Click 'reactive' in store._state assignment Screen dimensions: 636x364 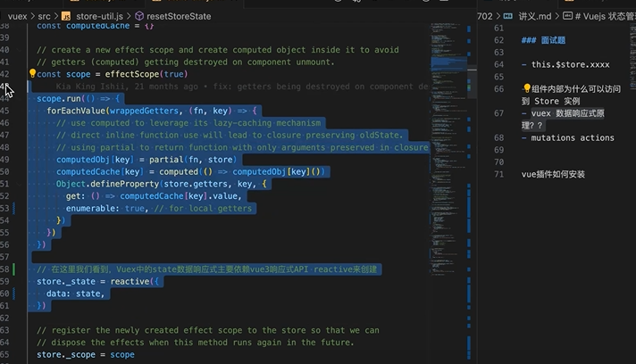point(130,281)
